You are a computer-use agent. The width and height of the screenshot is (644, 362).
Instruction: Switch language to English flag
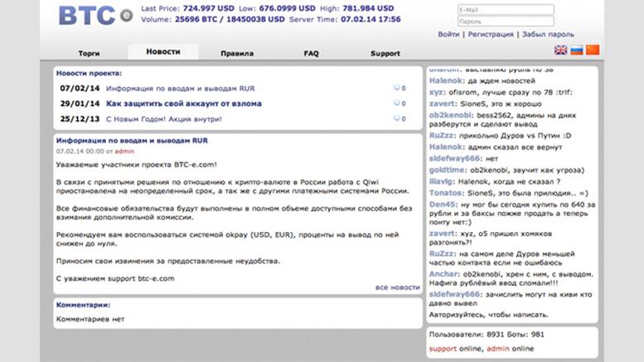pyautogui.click(x=561, y=50)
